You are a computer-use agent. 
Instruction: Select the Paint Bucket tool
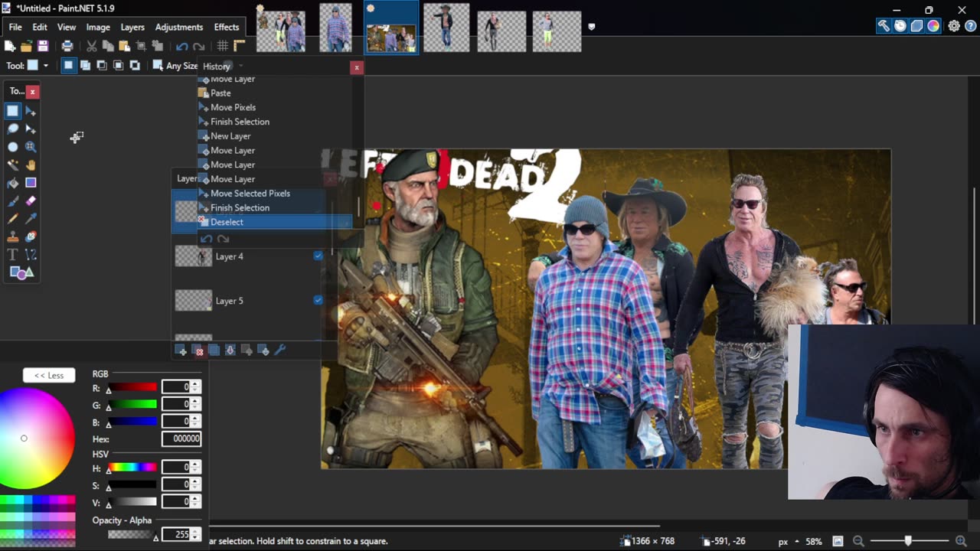click(13, 183)
